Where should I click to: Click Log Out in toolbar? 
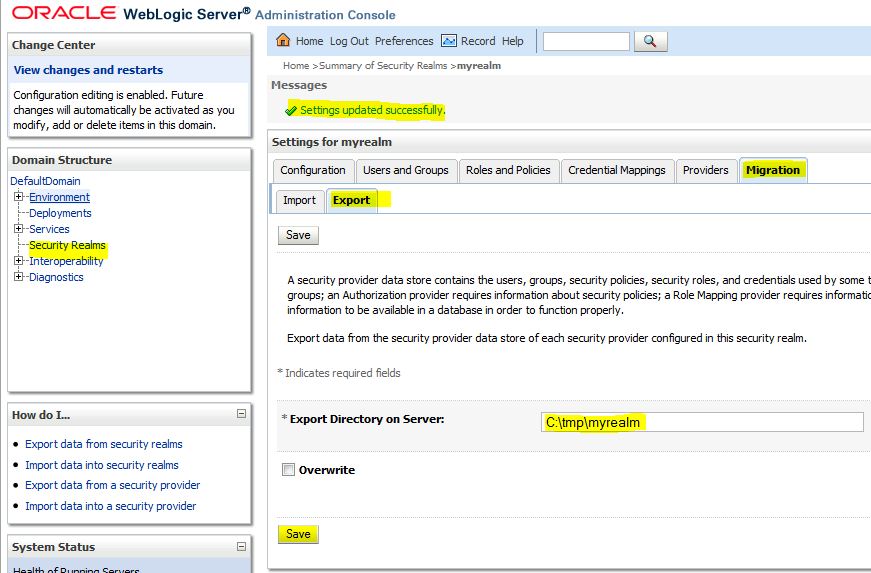coord(349,41)
